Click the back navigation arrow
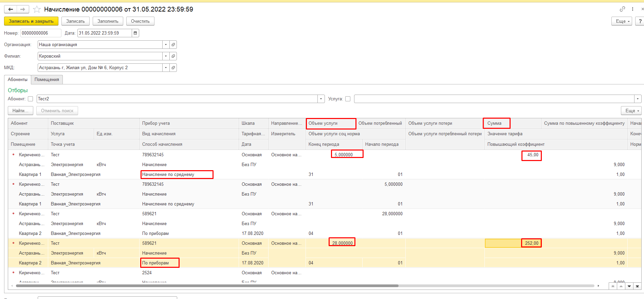644x299 pixels. coord(11,9)
